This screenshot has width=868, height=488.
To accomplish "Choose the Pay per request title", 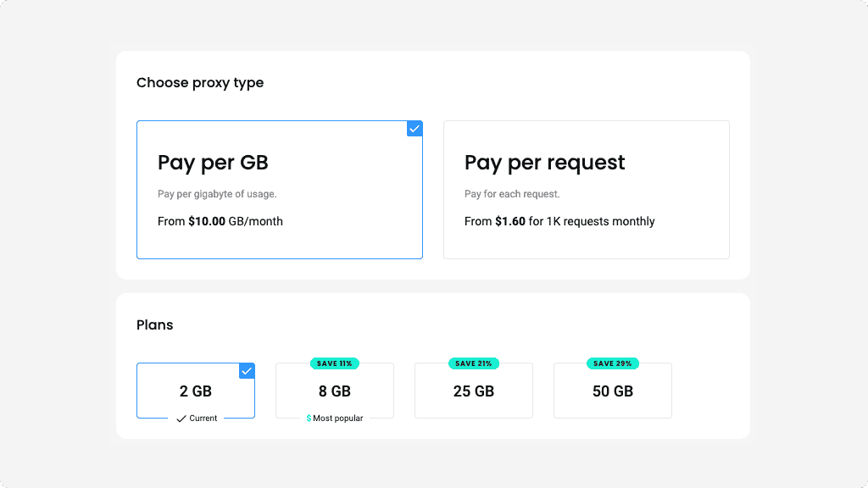I will (x=544, y=163).
